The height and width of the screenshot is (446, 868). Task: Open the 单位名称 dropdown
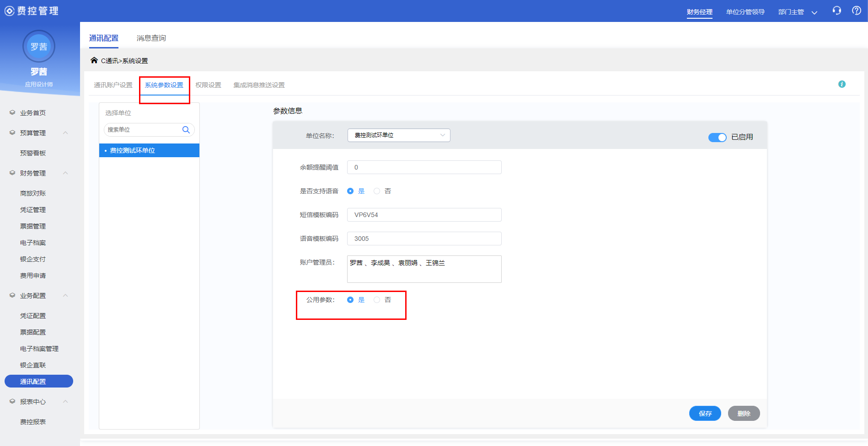click(399, 135)
